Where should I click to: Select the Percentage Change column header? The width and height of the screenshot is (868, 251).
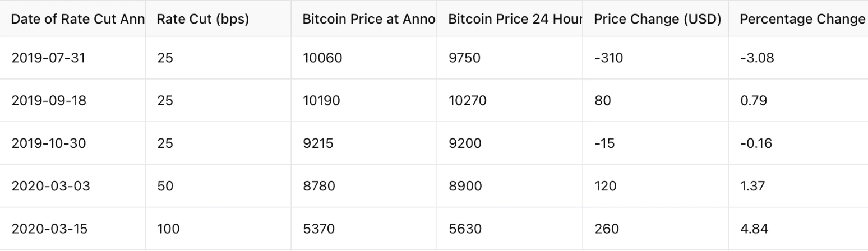click(x=798, y=18)
